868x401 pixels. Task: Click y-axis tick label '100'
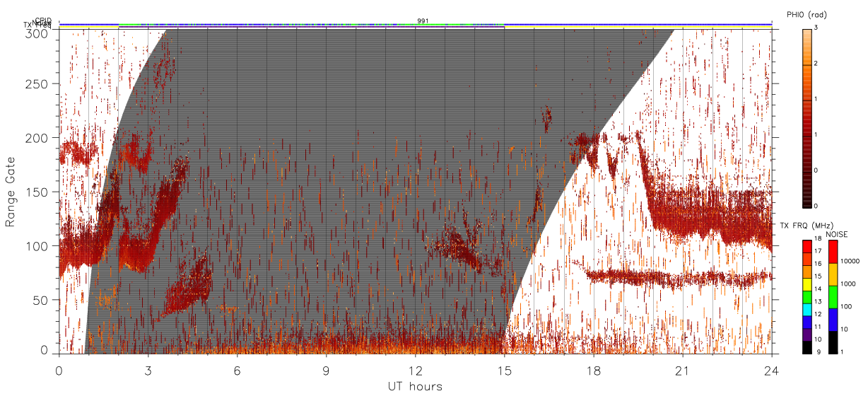pos(39,246)
